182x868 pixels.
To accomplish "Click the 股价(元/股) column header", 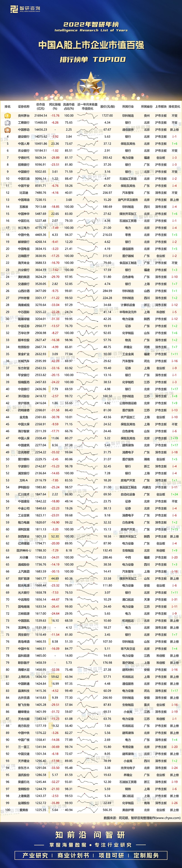I will pos(107,107).
